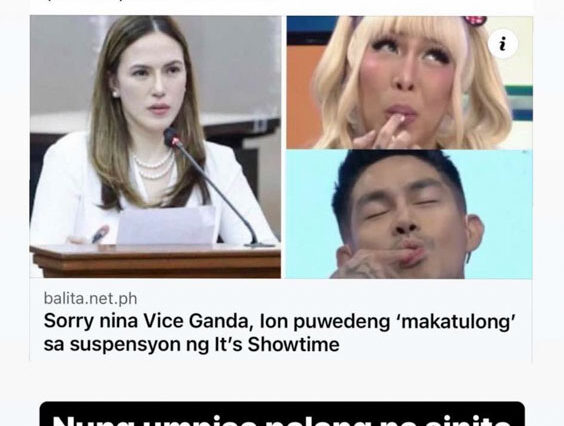Screen dimensions: 564x426
Task: Tap the photo of woman in white blazer
Action: click(x=155, y=147)
